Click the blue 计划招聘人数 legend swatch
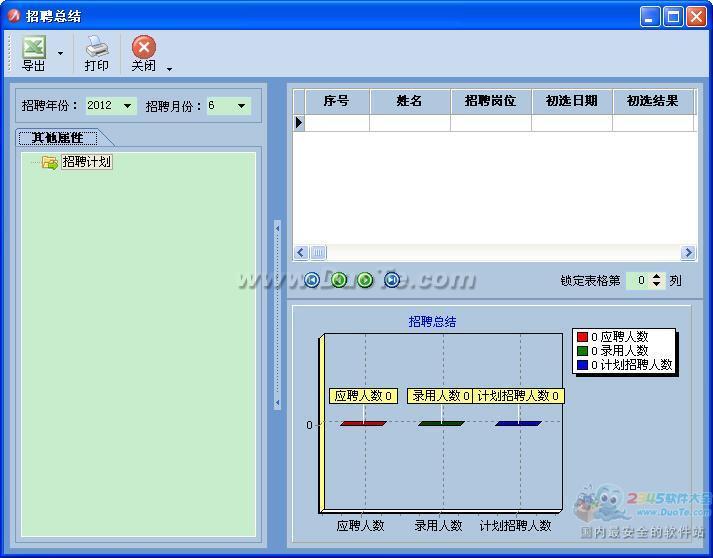 [x=582, y=365]
